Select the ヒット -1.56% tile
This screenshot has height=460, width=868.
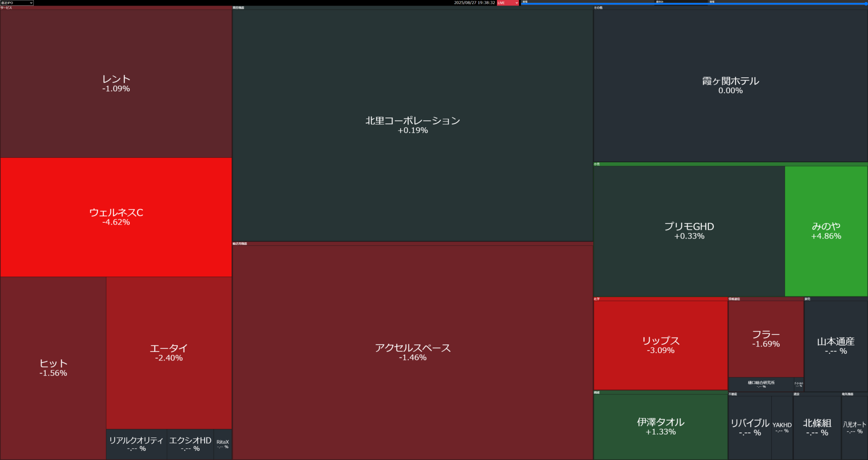tap(53, 368)
